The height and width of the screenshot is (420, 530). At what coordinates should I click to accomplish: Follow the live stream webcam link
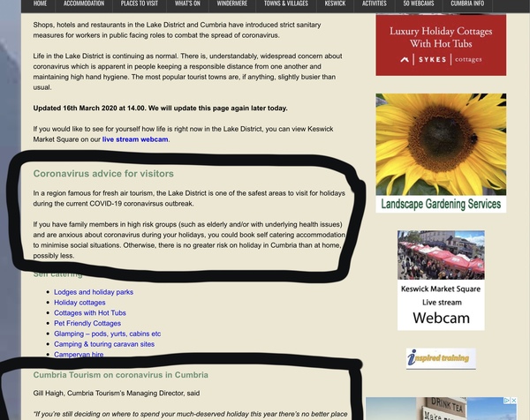(x=134, y=139)
